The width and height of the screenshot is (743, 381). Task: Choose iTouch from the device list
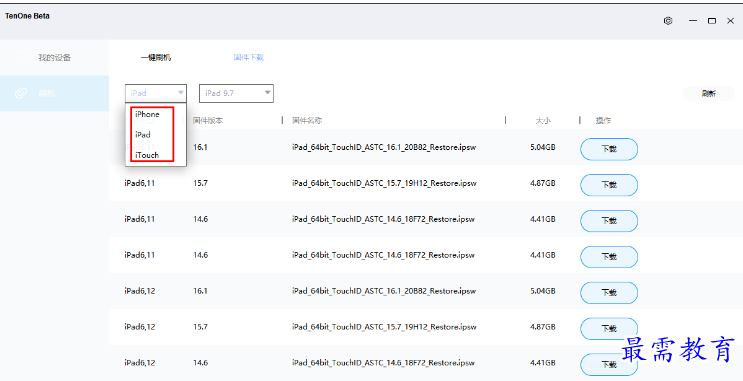(147, 155)
